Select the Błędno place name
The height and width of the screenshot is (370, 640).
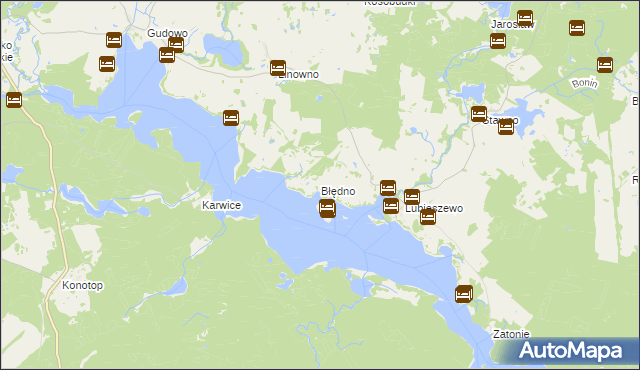click(x=338, y=191)
